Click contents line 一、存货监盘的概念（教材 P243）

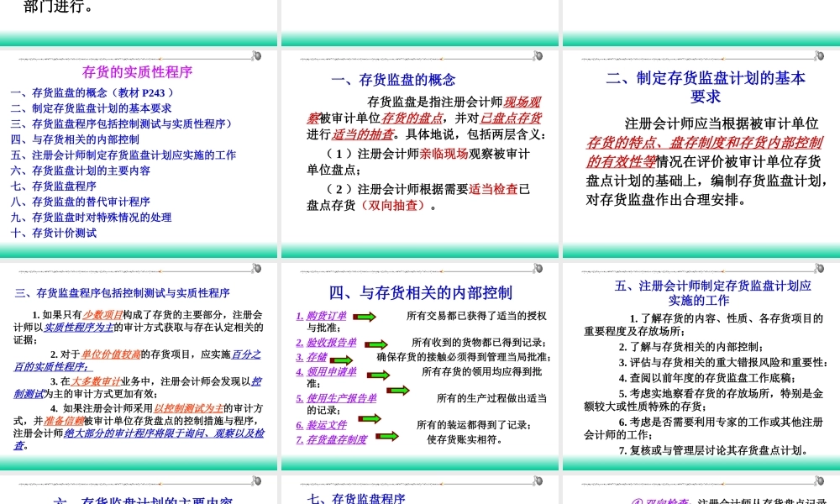(x=92, y=92)
